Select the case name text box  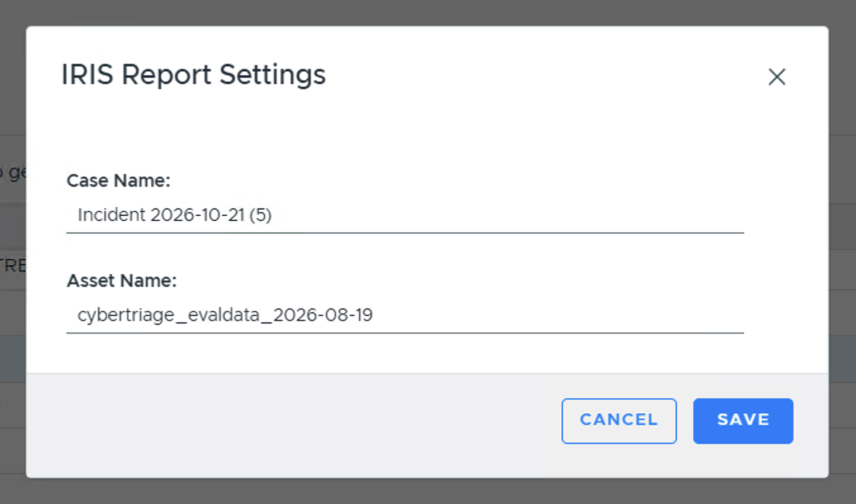point(405,215)
